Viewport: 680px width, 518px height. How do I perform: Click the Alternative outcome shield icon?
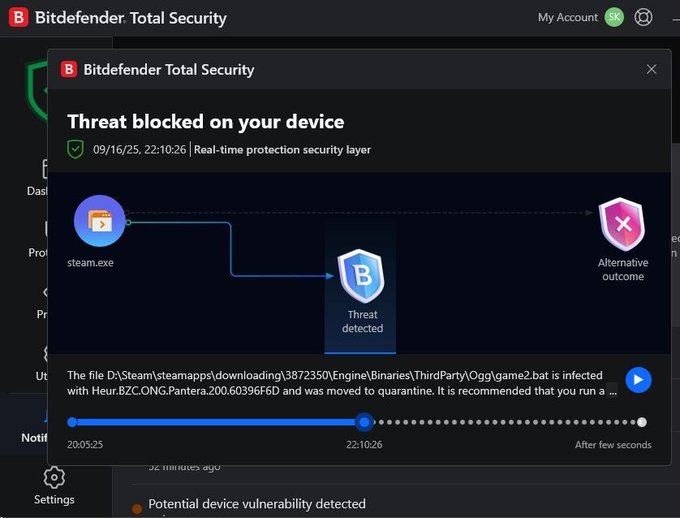622,224
